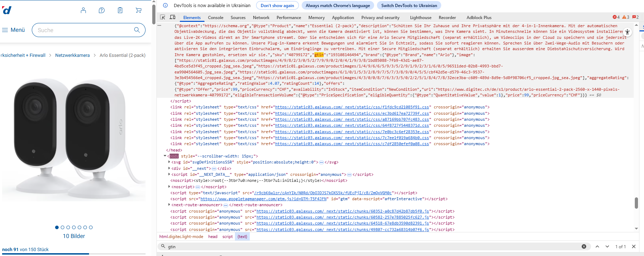Collapse the body element node

click(165, 156)
